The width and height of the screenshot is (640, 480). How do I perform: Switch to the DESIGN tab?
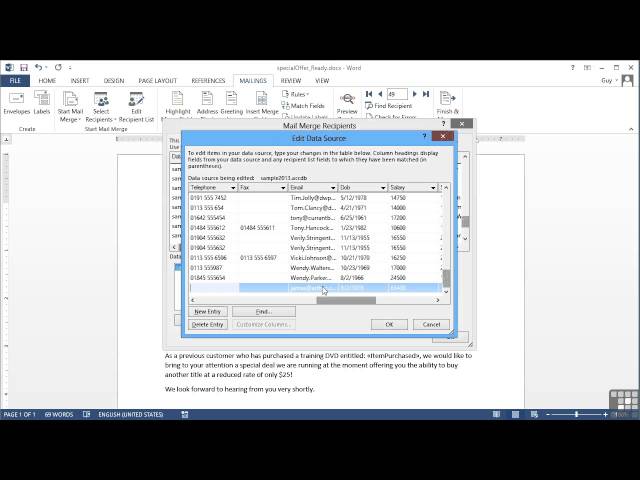point(114,81)
